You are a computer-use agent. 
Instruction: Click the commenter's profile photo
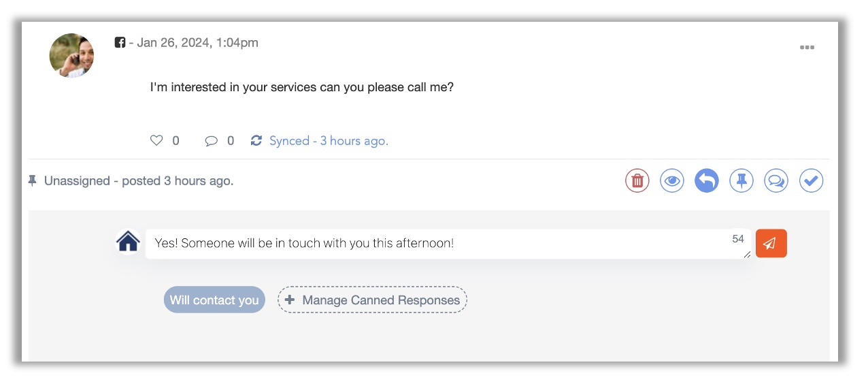[72, 55]
